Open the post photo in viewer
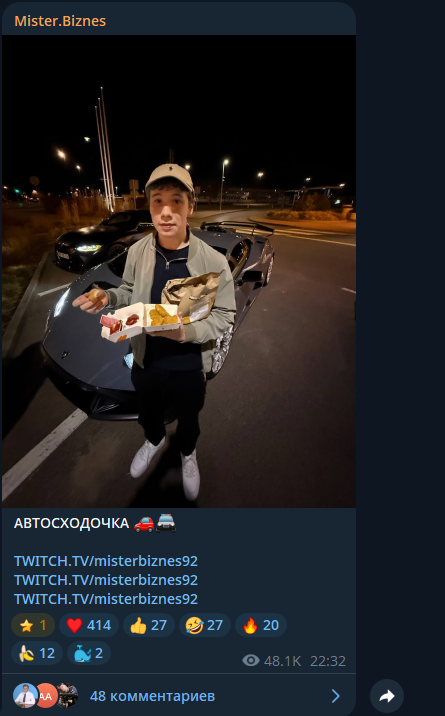 [179, 271]
